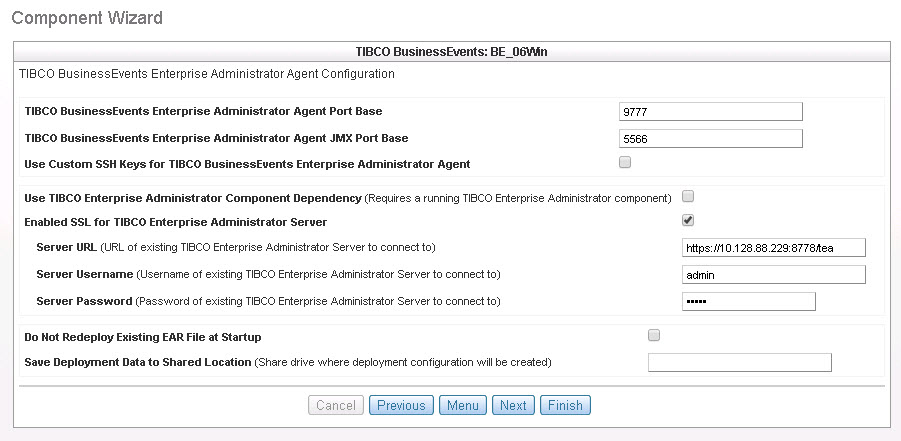Tick Do Not Redeploy Existing EAR File
This screenshot has height=441, width=901.
pyautogui.click(x=654, y=335)
